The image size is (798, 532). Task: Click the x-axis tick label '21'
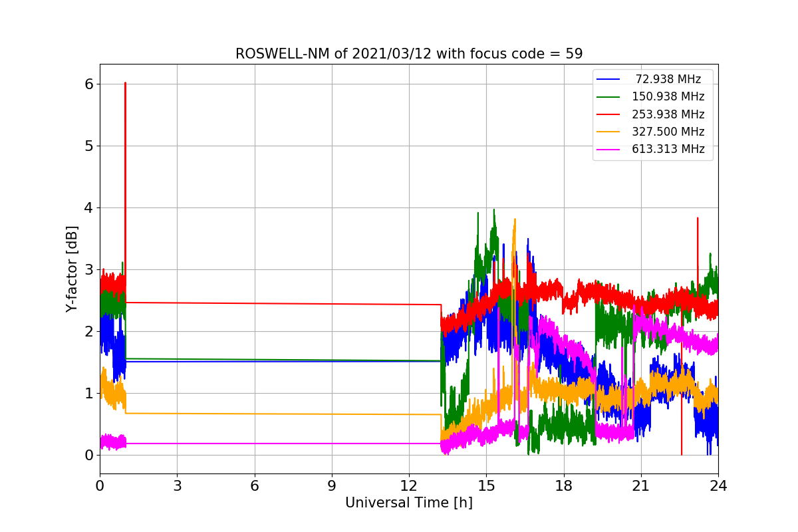coord(640,486)
